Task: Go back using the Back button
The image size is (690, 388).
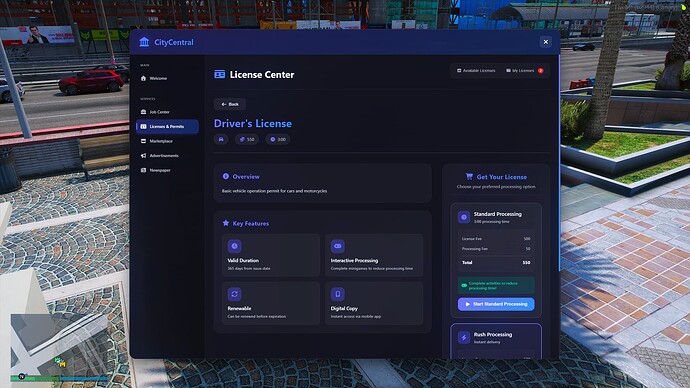Action: coord(230,104)
